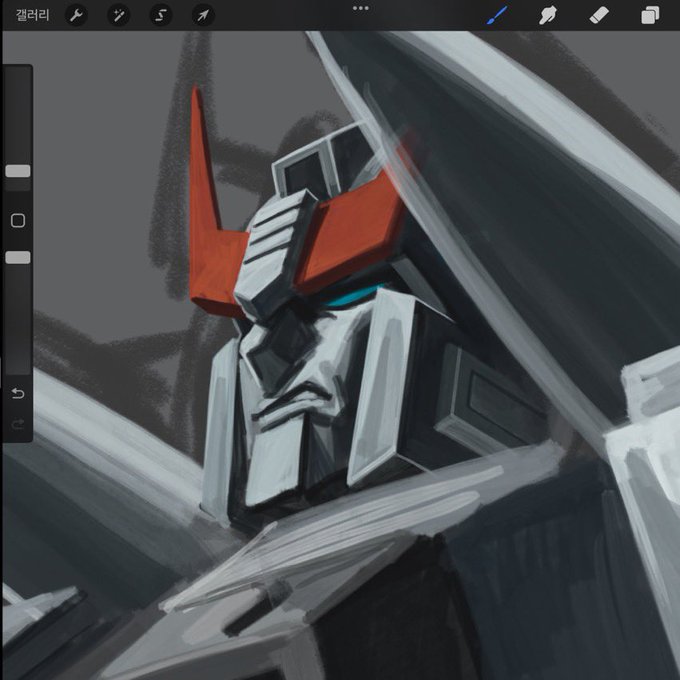The height and width of the screenshot is (680, 680).
Task: Open the Actions wrench menu
Action: point(76,16)
